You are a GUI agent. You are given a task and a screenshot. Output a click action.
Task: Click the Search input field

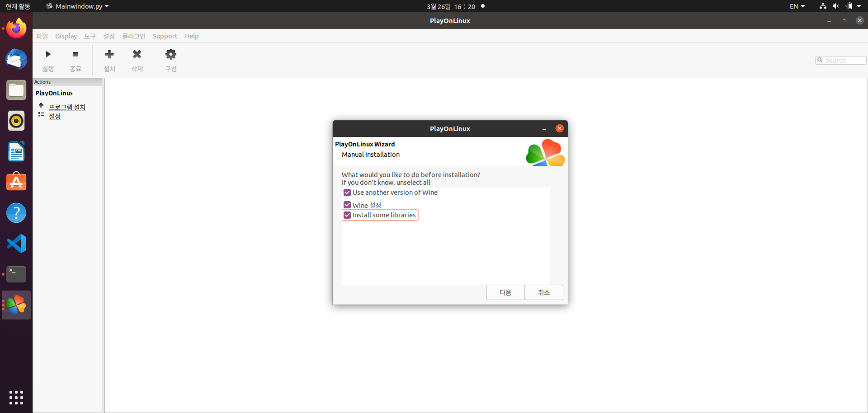pyautogui.click(x=841, y=60)
